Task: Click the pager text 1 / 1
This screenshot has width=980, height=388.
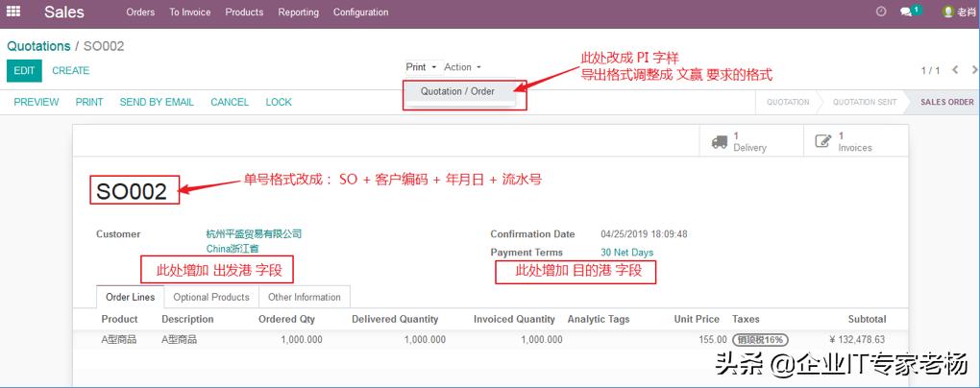Action: 931,71
